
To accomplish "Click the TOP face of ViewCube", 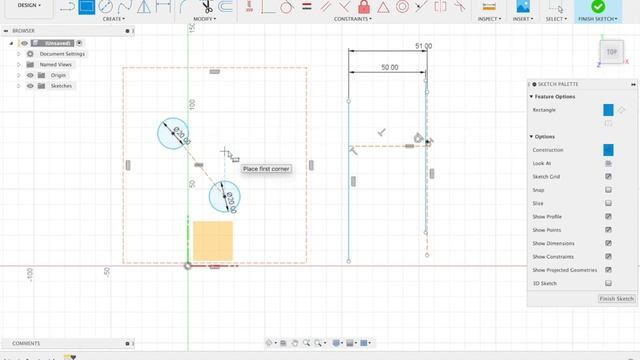I will [x=611, y=52].
